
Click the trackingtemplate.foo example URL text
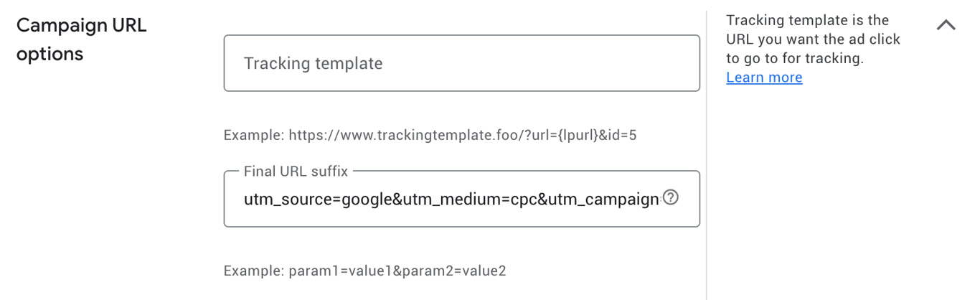[430, 135]
